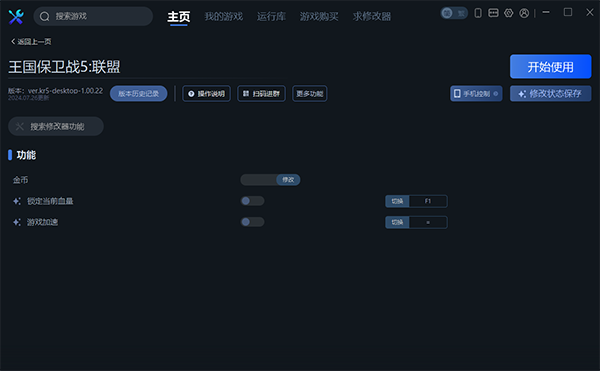Click the 扫码进群 button
The height and width of the screenshot is (371, 600).
click(261, 94)
